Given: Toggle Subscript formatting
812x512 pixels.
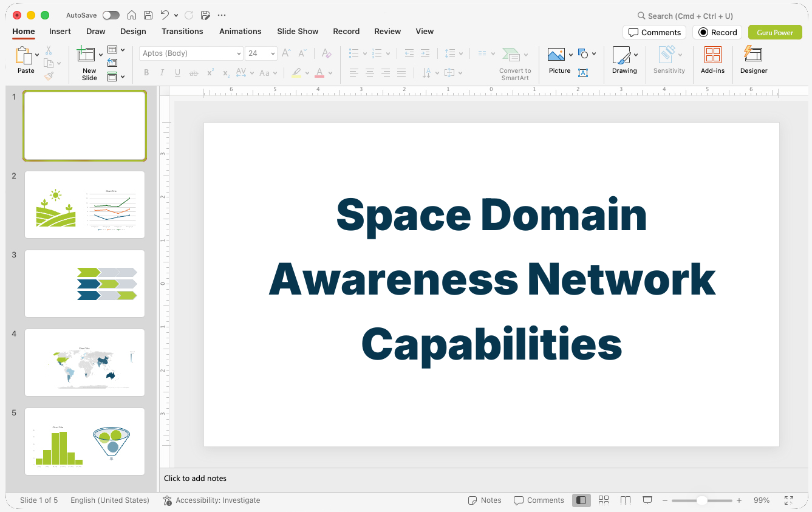Looking at the screenshot, I should tap(226, 73).
